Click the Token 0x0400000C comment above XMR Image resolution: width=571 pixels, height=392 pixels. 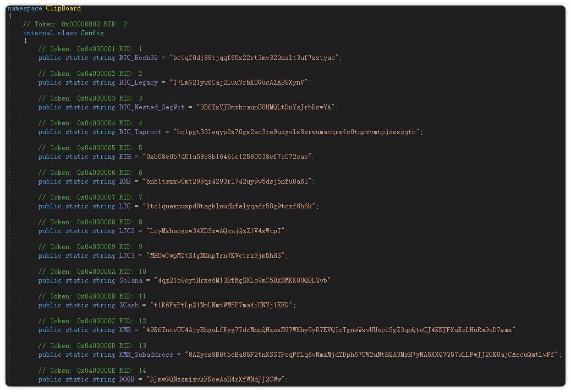click(x=92, y=321)
